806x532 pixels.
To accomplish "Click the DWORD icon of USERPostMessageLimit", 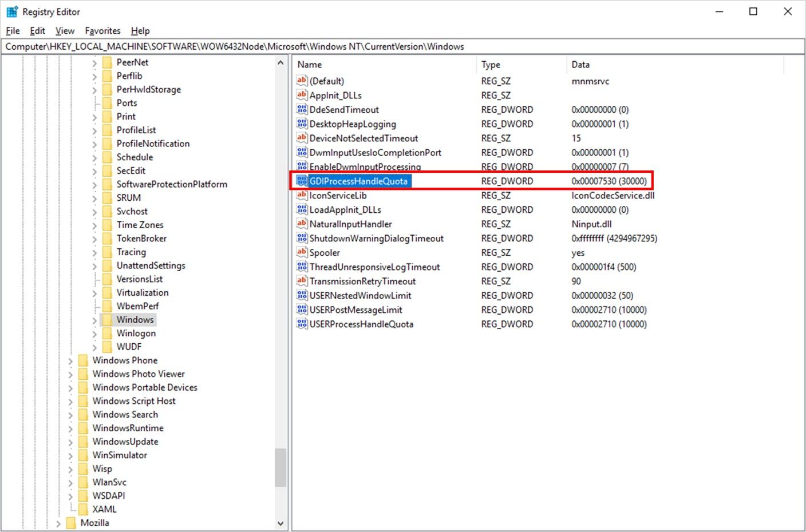I will pyautogui.click(x=302, y=309).
